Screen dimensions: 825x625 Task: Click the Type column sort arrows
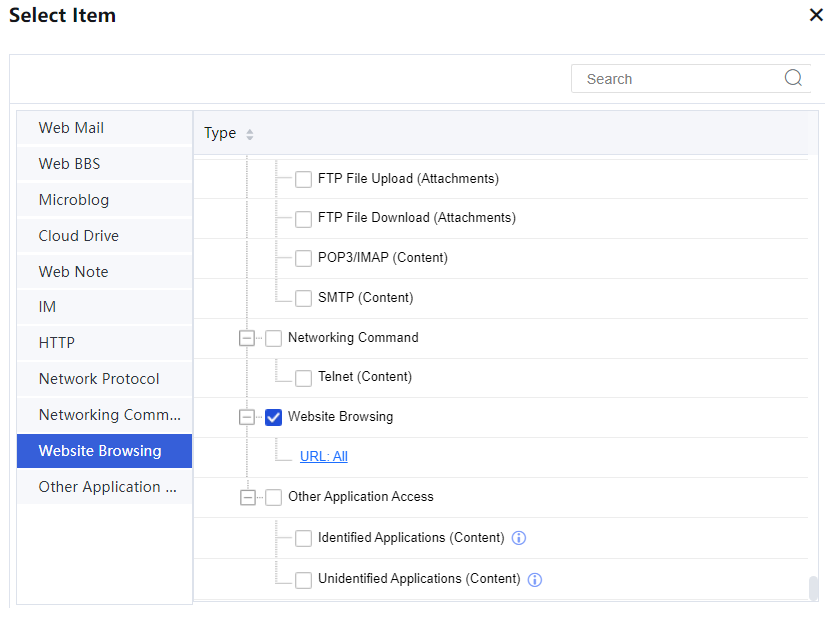[250, 134]
